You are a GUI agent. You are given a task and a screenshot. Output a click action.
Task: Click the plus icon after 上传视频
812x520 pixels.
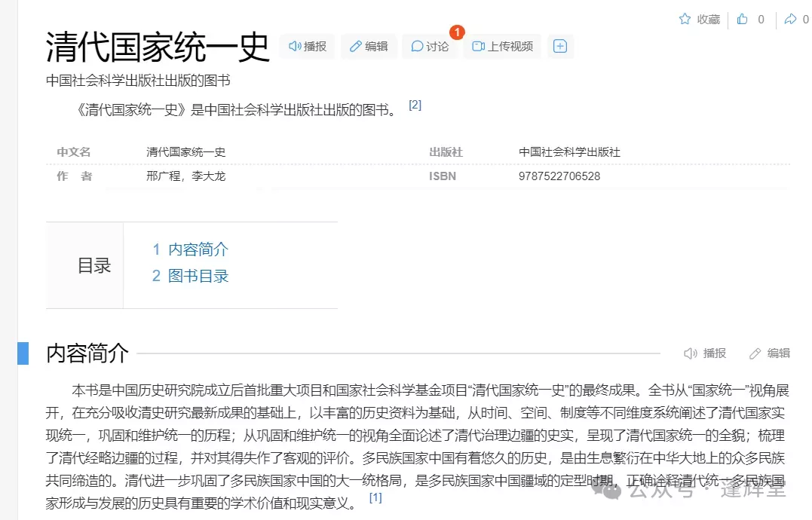pos(560,47)
